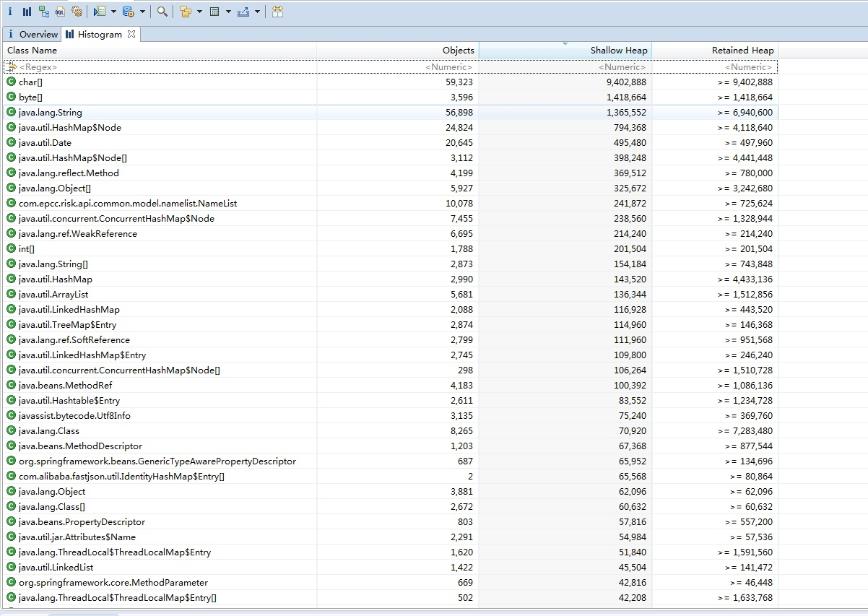Click the Export toolbar icon

point(243,12)
